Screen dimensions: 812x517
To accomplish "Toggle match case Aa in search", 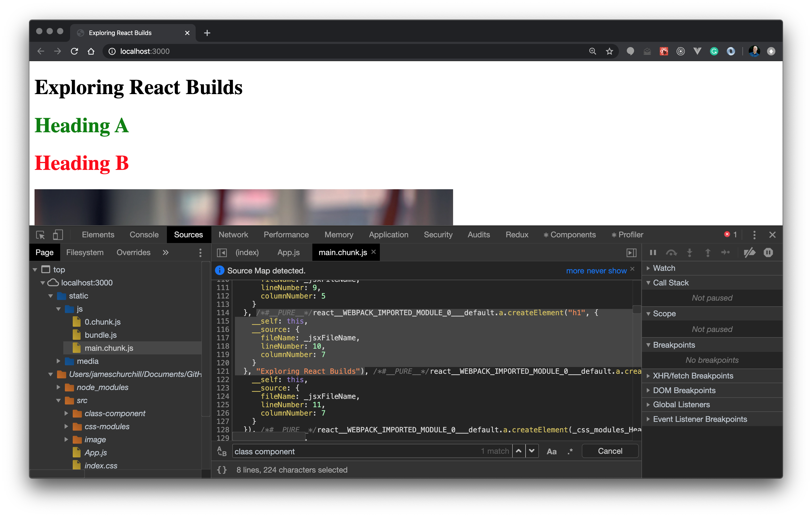I will (551, 451).
